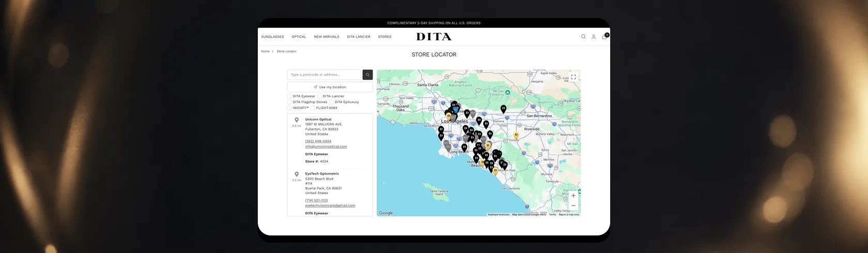Click the Santa Clarita label on the map
This screenshot has width=868, height=253.
coord(428,85)
